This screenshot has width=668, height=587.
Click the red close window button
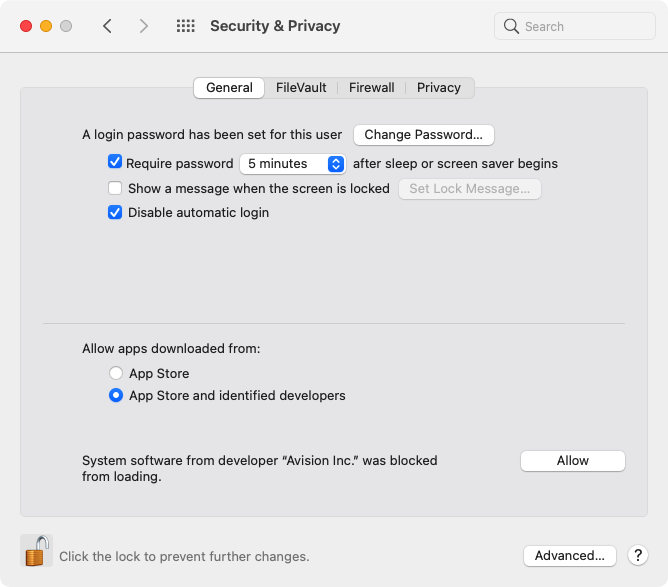pyautogui.click(x=26, y=26)
